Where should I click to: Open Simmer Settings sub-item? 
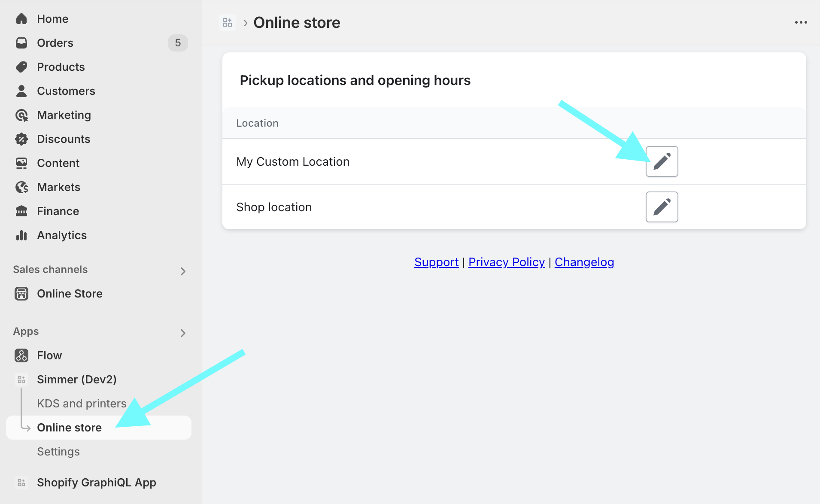tap(58, 452)
